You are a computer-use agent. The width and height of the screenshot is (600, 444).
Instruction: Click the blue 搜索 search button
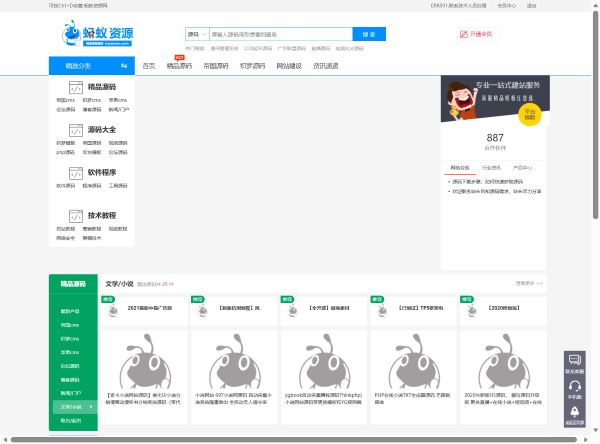[x=369, y=34]
